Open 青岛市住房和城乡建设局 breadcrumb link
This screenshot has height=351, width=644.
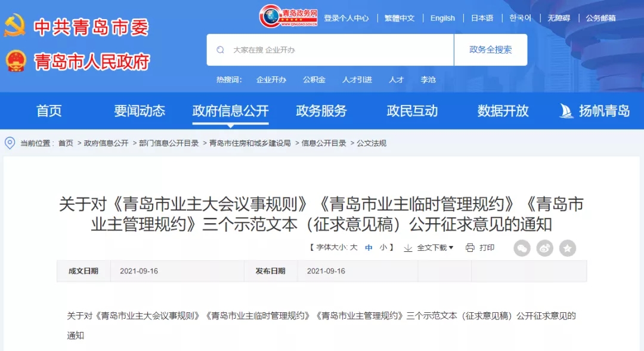tap(250, 143)
